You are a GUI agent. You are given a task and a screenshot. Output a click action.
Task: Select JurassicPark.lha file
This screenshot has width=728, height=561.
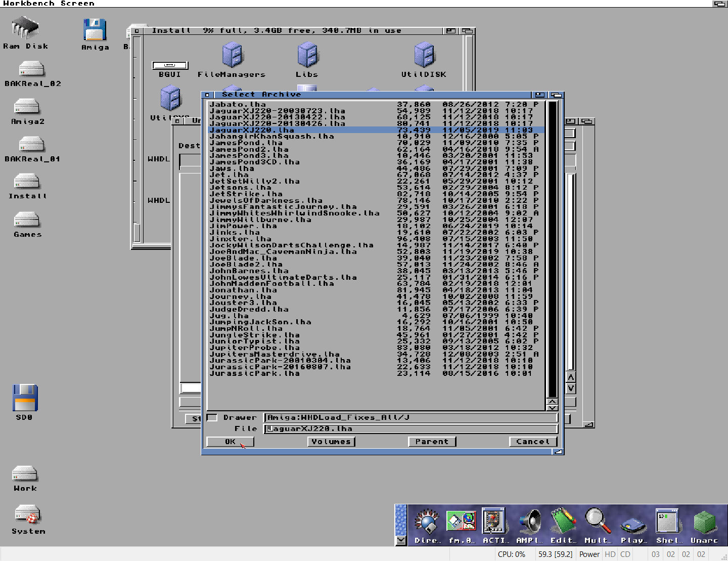(376, 373)
